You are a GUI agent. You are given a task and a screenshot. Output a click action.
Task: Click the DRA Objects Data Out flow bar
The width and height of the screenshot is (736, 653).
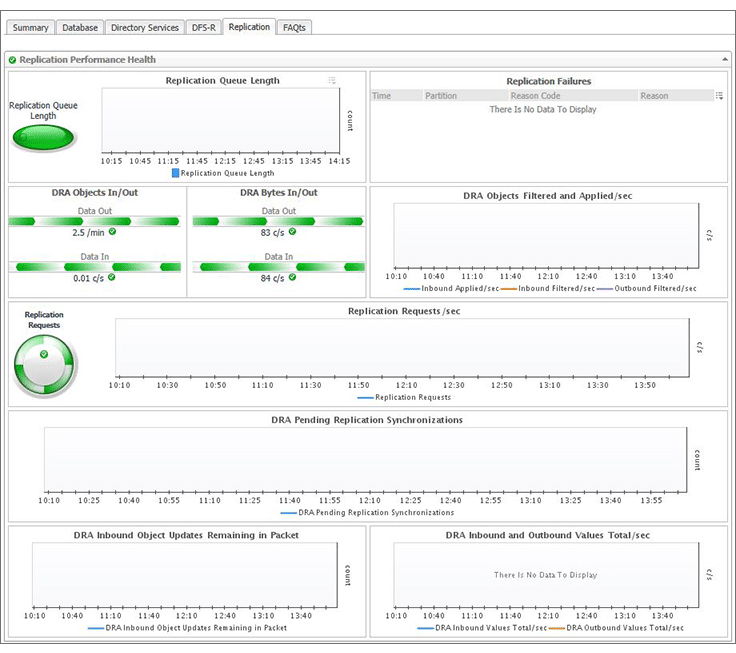tap(94, 221)
